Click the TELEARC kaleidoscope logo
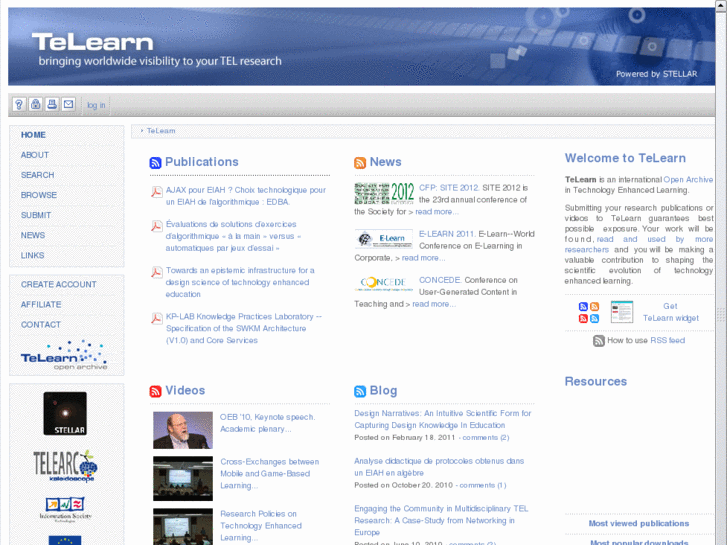This screenshot has height=545, width=727. click(65, 466)
